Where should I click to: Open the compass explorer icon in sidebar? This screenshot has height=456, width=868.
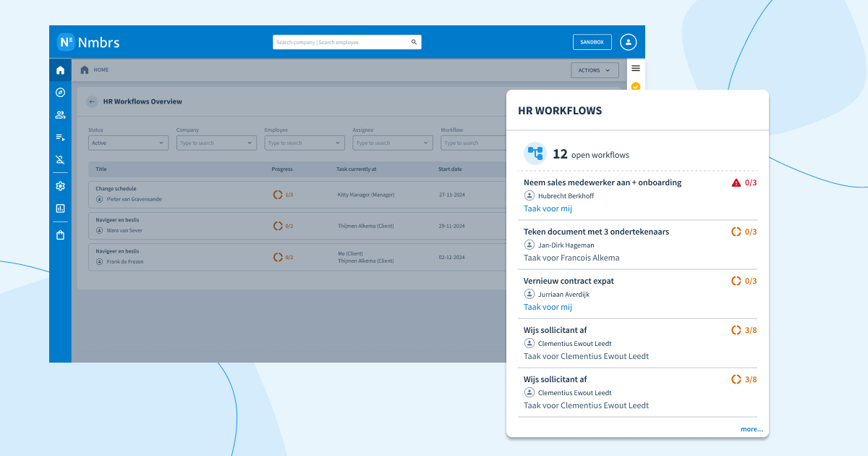click(x=60, y=92)
